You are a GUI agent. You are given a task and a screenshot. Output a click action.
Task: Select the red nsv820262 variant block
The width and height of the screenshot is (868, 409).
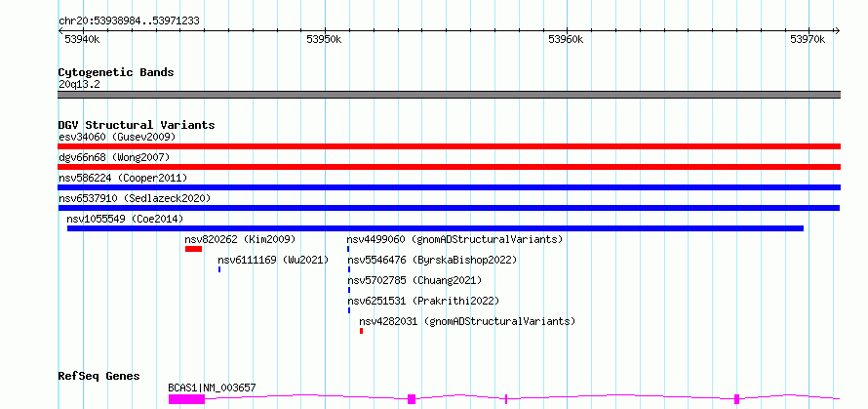click(193, 249)
